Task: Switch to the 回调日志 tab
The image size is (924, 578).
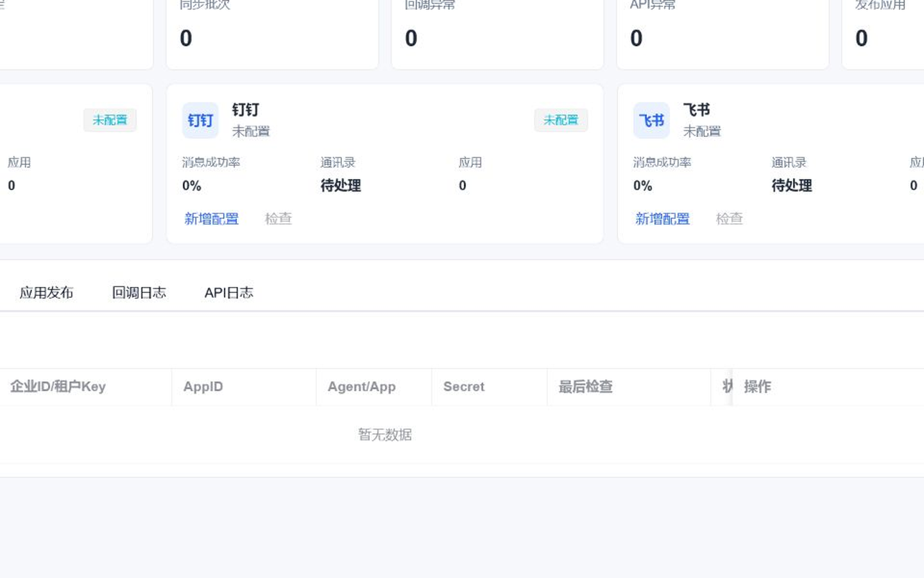Action: click(x=139, y=293)
